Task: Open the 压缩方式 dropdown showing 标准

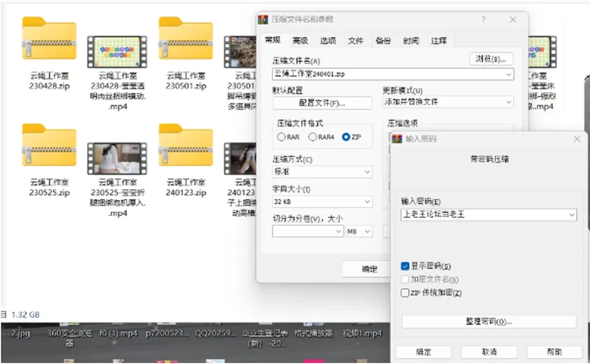Action: (x=322, y=172)
